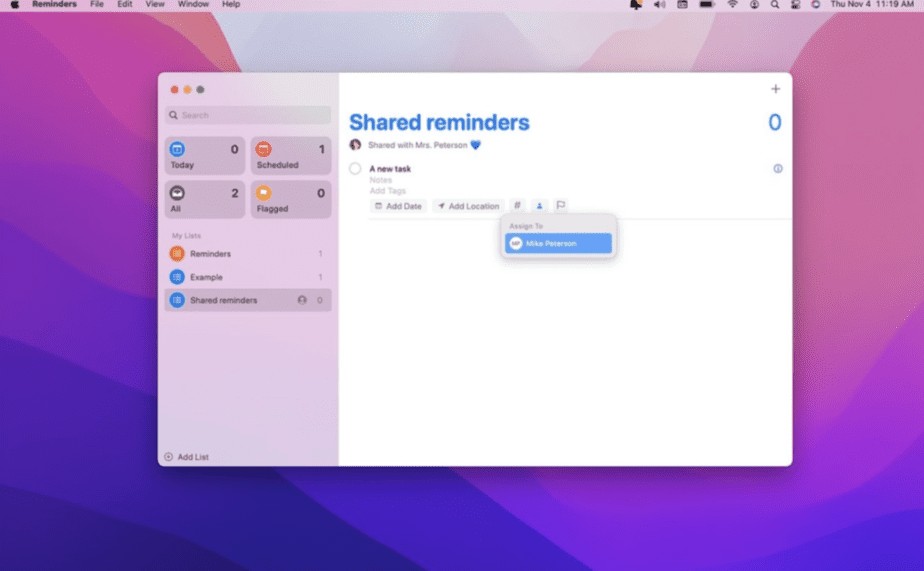Screen dimensions: 924x571
Task: Select Shared reminders list in sidebar
Action: click(x=248, y=300)
